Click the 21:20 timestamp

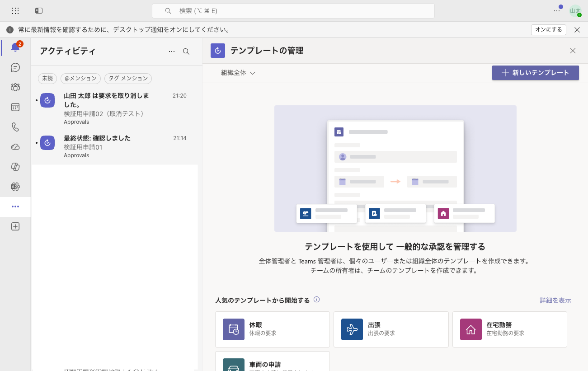179,96
